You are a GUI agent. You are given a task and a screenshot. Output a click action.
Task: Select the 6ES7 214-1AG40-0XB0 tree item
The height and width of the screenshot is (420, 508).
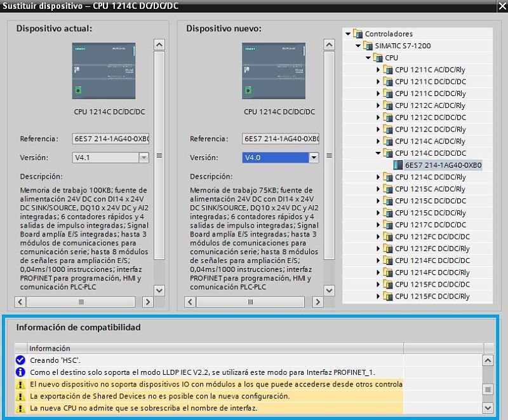443,165
